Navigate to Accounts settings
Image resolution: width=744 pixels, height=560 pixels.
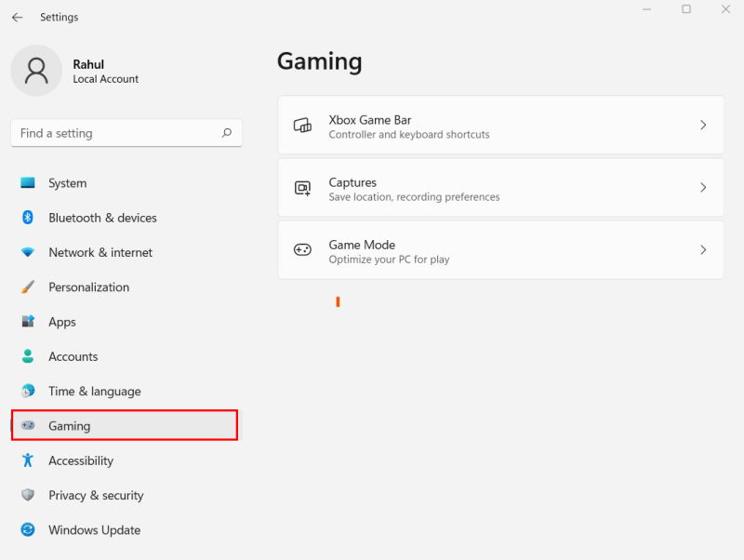[125, 356]
